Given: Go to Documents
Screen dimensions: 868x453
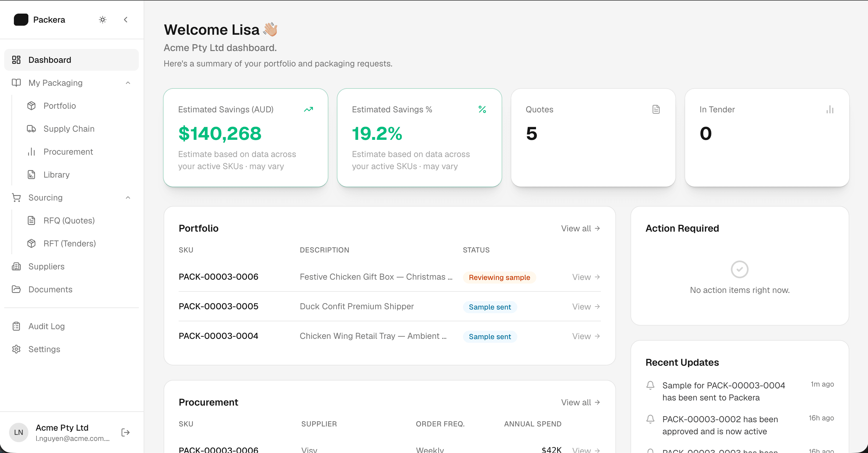Looking at the screenshot, I should pyautogui.click(x=50, y=289).
